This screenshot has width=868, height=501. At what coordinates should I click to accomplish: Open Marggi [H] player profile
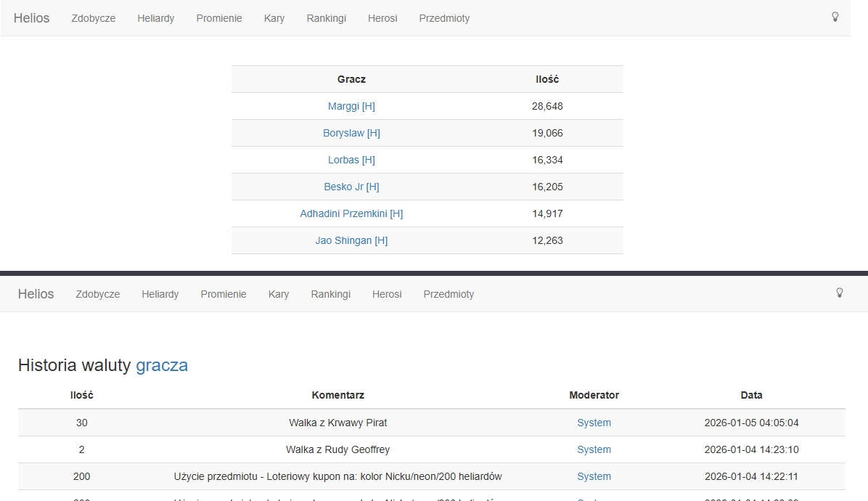(351, 106)
